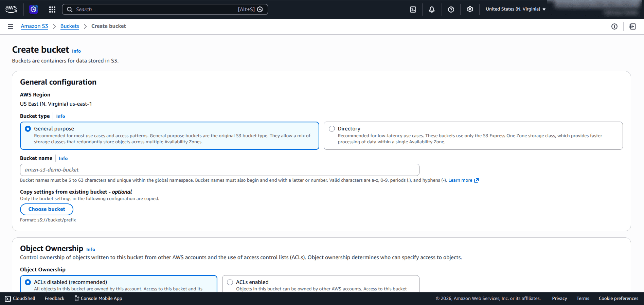Open Info link next to Create bucket

pos(76,51)
